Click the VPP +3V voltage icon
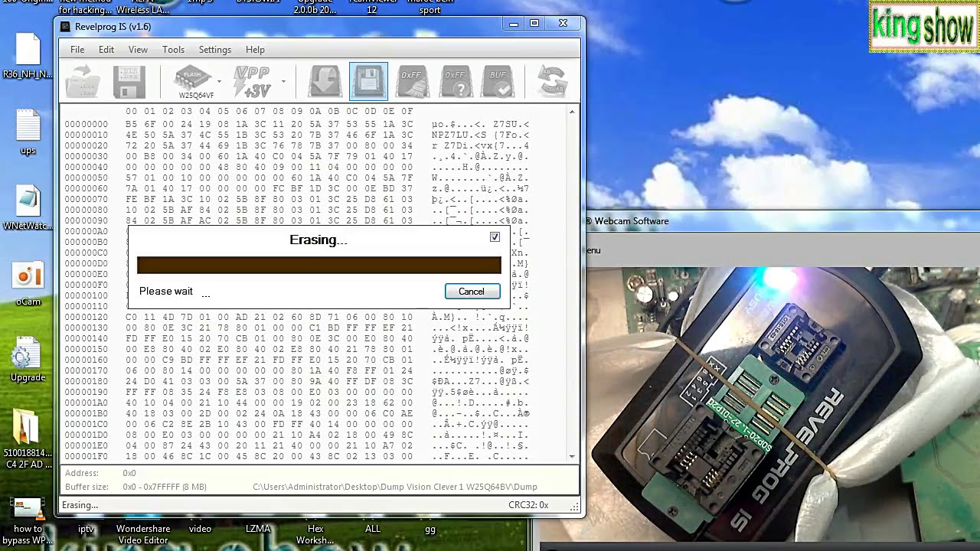980x551 pixels. [x=253, y=81]
